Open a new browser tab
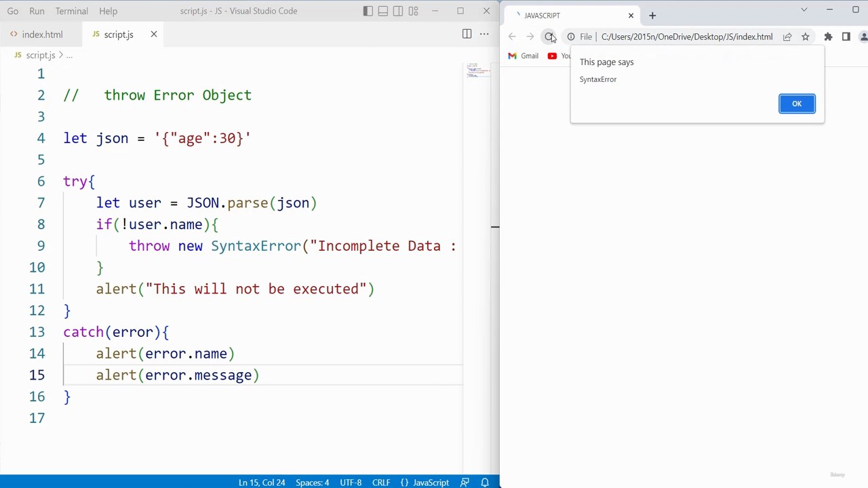Viewport: 868px width, 488px height. click(652, 15)
